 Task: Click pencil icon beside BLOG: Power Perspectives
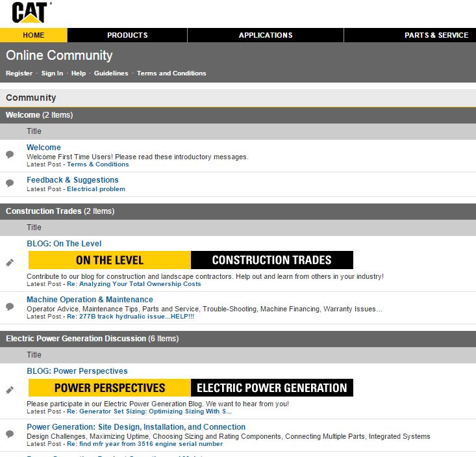click(x=10, y=390)
